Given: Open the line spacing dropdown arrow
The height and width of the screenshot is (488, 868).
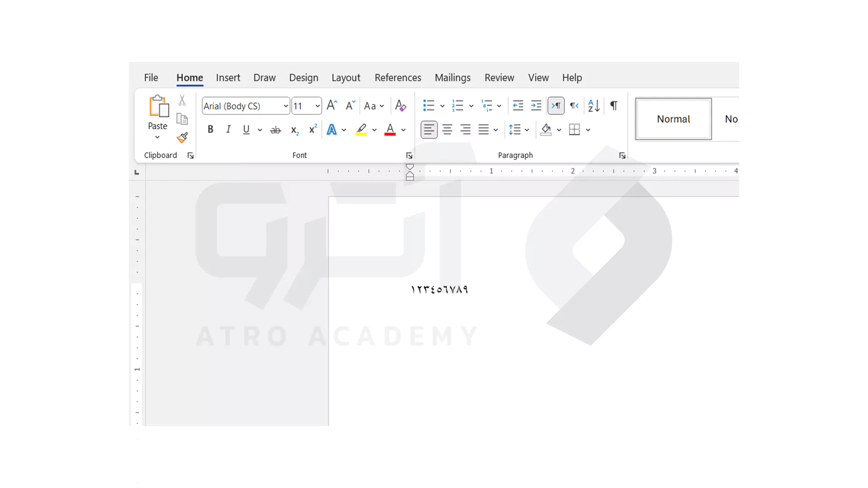Looking at the screenshot, I should (x=527, y=130).
